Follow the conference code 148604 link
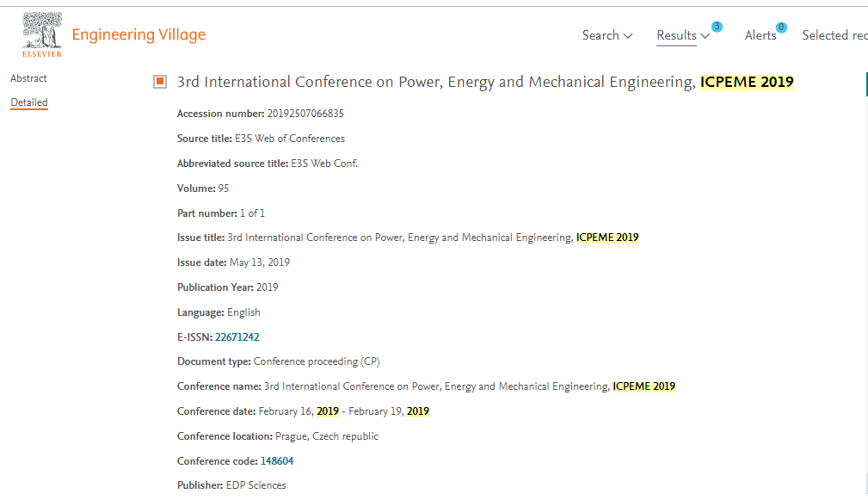This screenshot has width=868, height=500. (x=277, y=461)
